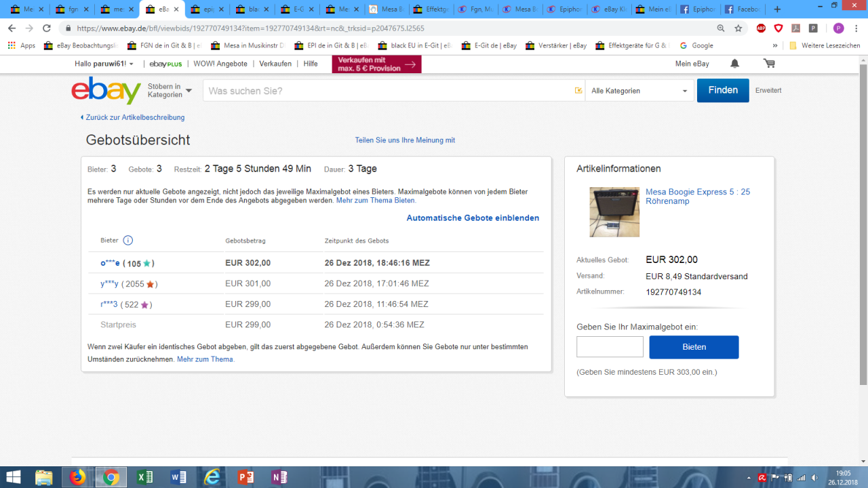Click the info icon next to Bieter
Screen dimensions: 868x488
[128, 241]
